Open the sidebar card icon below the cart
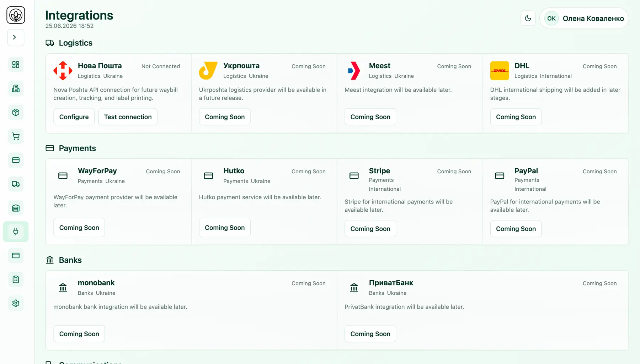 pos(16,160)
